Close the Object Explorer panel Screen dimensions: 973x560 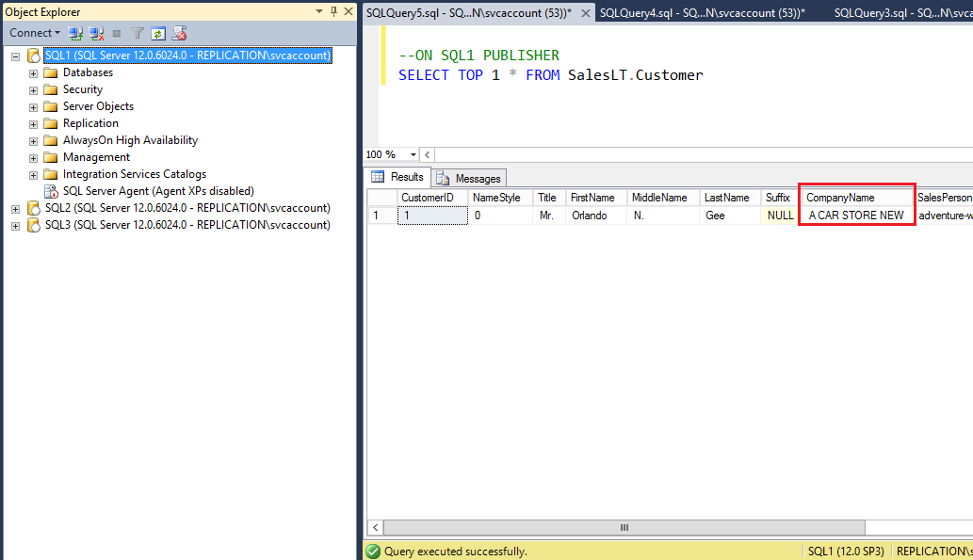[349, 11]
